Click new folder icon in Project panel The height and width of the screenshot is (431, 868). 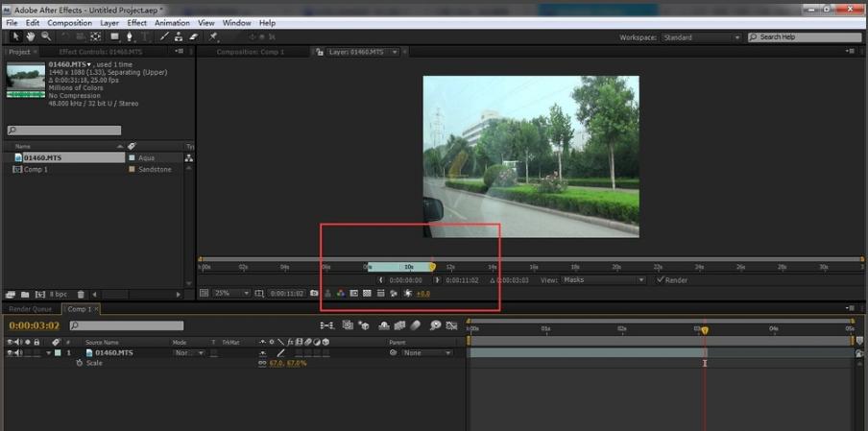click(x=25, y=295)
